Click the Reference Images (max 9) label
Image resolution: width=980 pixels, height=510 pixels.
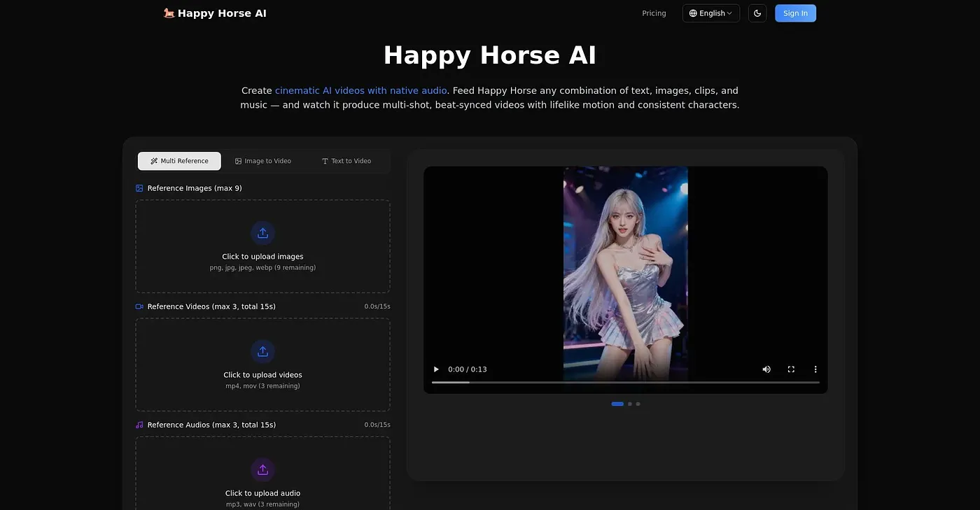tap(195, 188)
